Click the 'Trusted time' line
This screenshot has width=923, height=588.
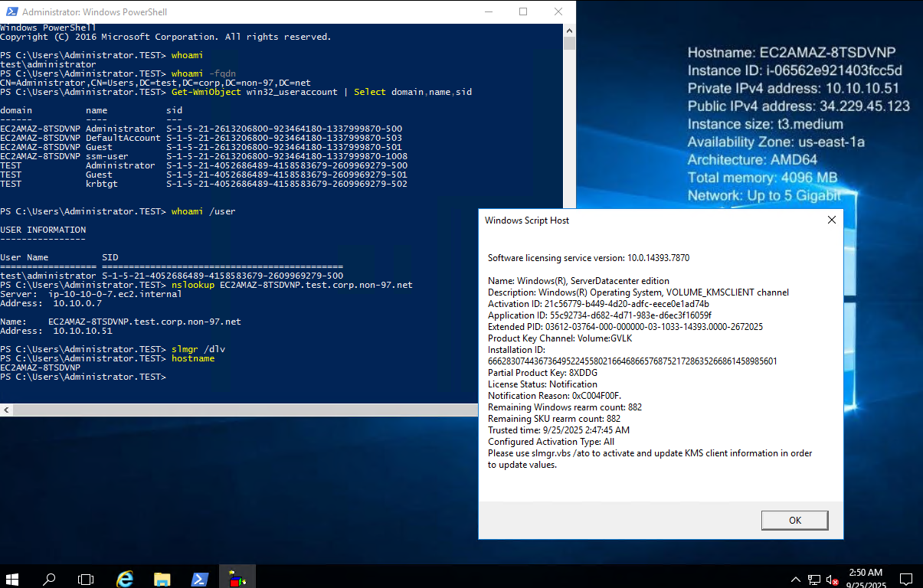[558, 430]
